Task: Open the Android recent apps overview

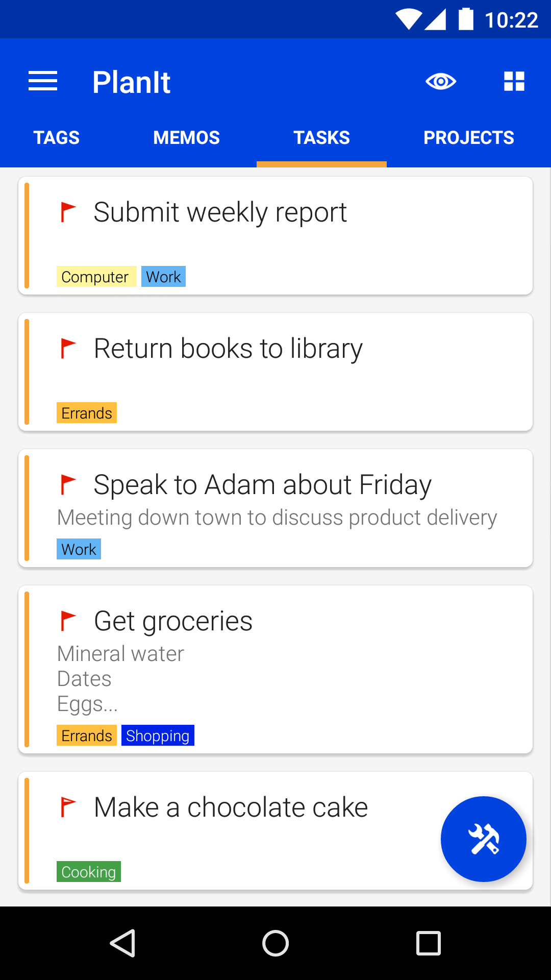Action: coord(429,943)
